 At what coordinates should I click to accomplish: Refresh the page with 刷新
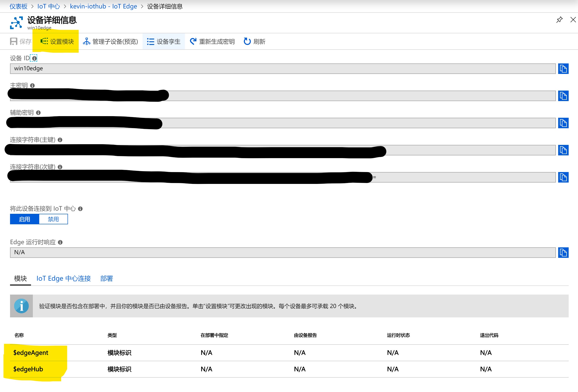click(x=254, y=41)
